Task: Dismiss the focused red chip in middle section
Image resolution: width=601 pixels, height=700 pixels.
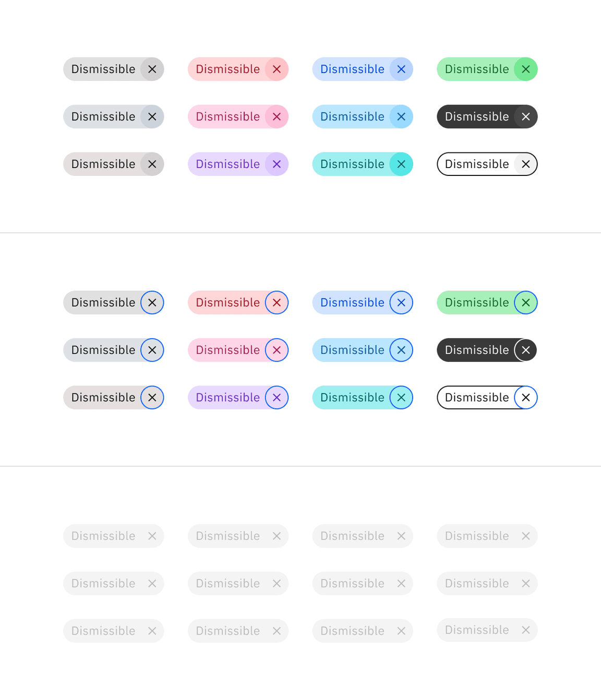Action: point(277,302)
